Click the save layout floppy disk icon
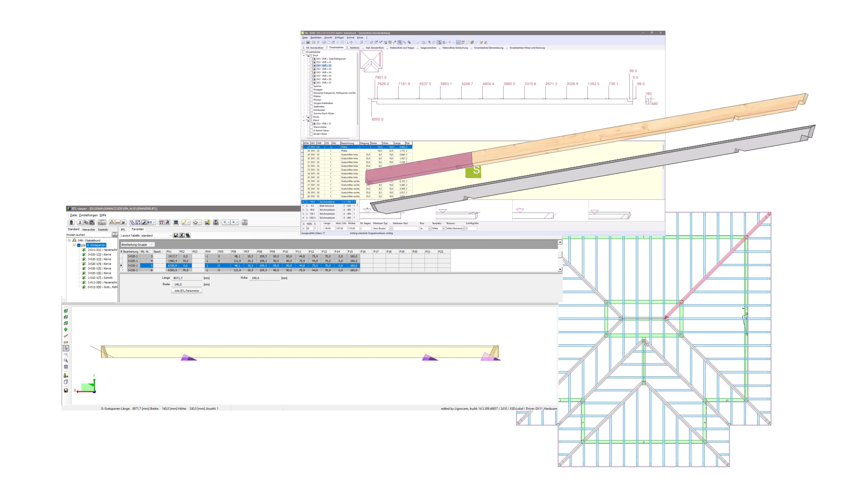Screen dimensions: 868x488 click(175, 235)
